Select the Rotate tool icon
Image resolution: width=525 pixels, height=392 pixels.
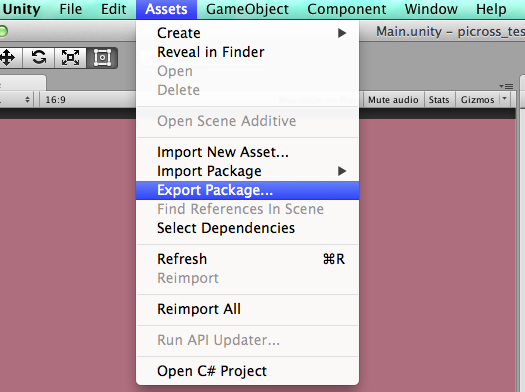[39, 58]
